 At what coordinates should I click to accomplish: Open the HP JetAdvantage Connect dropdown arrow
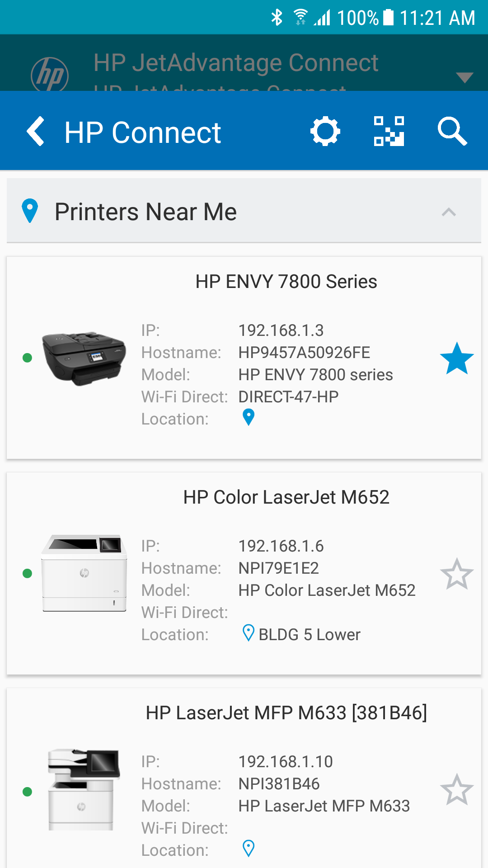pyautogui.click(x=464, y=77)
